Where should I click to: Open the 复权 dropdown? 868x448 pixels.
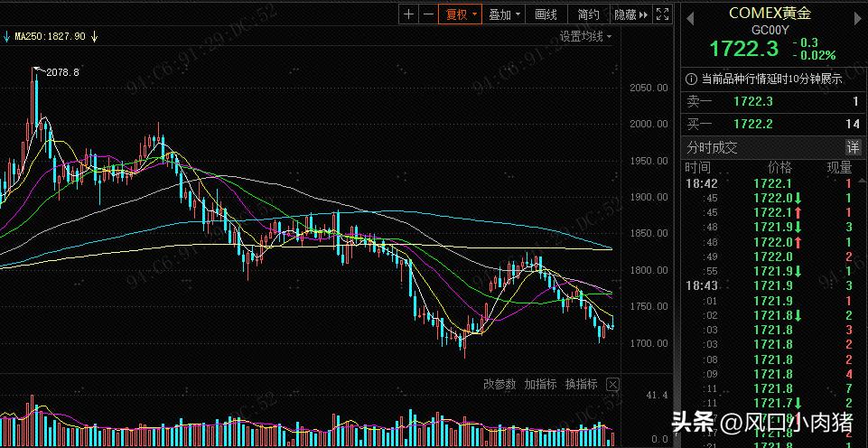(x=461, y=15)
